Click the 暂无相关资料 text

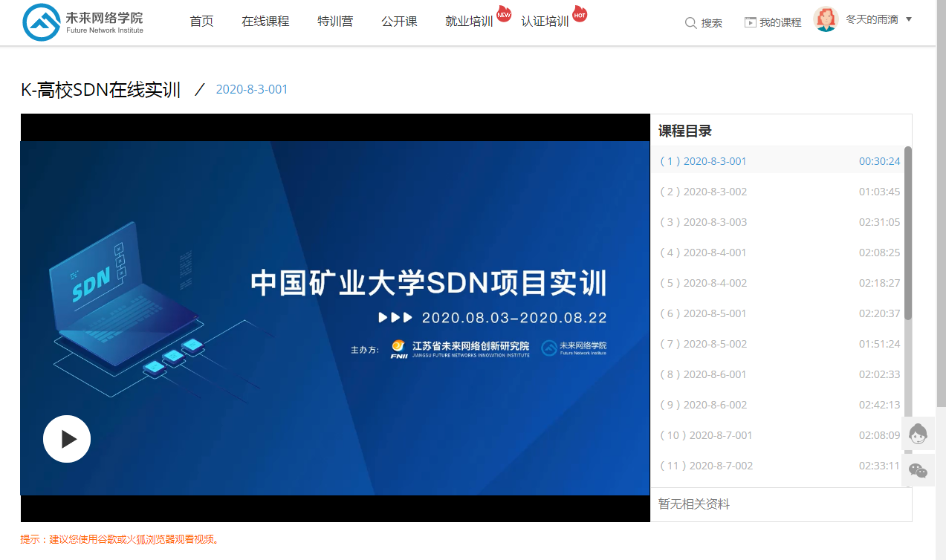tap(694, 504)
